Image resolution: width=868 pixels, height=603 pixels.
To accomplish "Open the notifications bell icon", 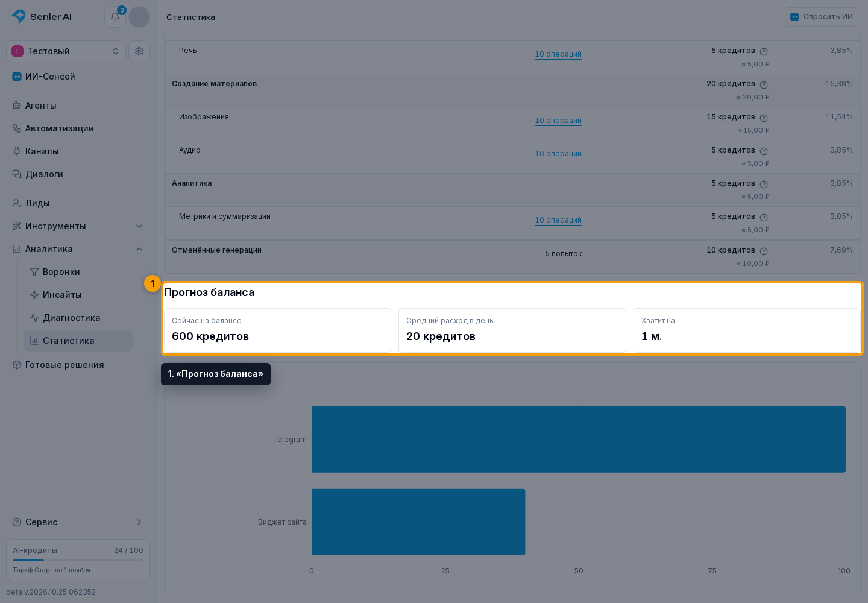I will click(x=115, y=17).
